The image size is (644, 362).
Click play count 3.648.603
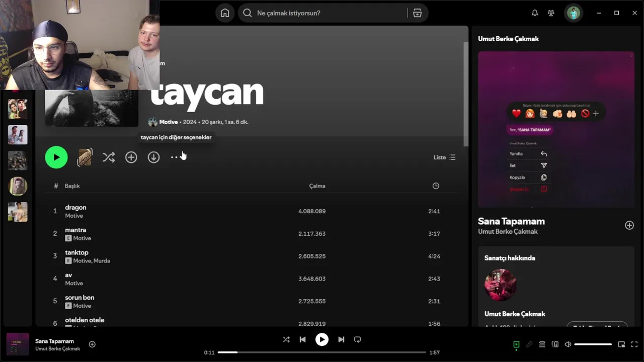pyautogui.click(x=312, y=279)
